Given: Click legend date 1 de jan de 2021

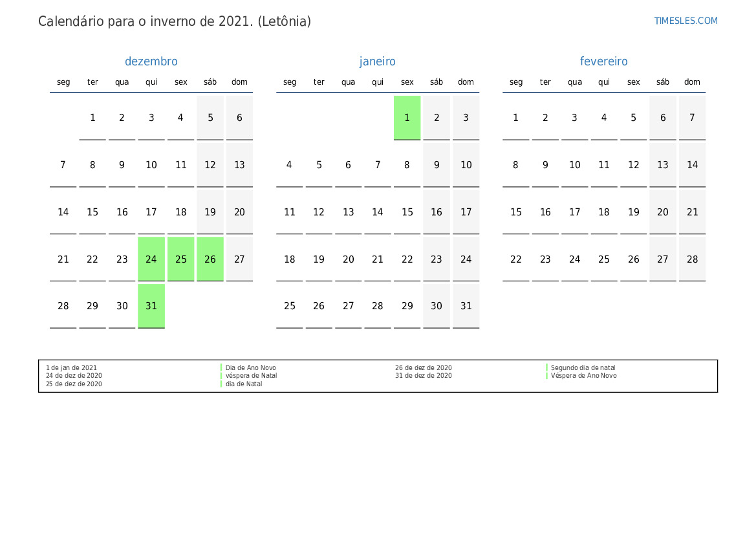Looking at the screenshot, I should (71, 367).
